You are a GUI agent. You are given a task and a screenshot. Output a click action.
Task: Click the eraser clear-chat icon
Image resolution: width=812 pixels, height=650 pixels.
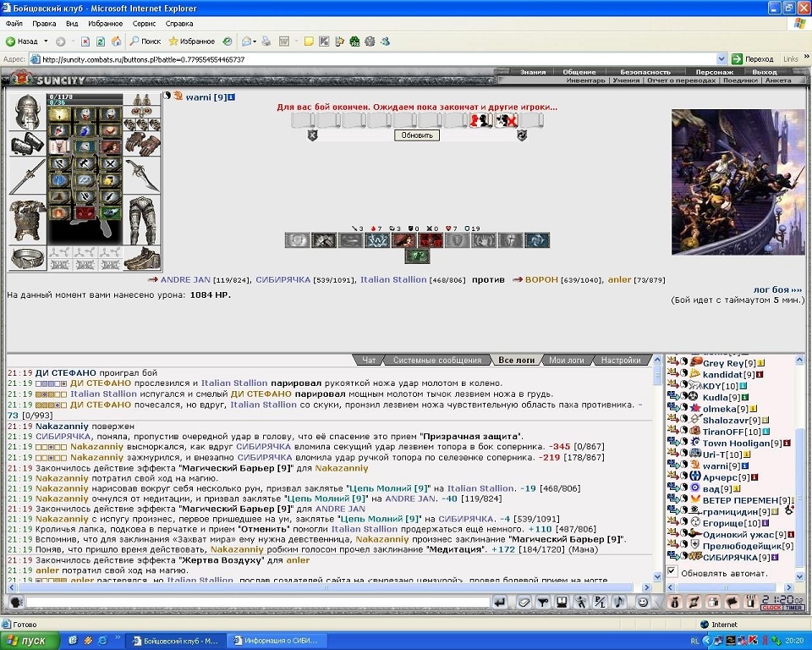coord(524,603)
